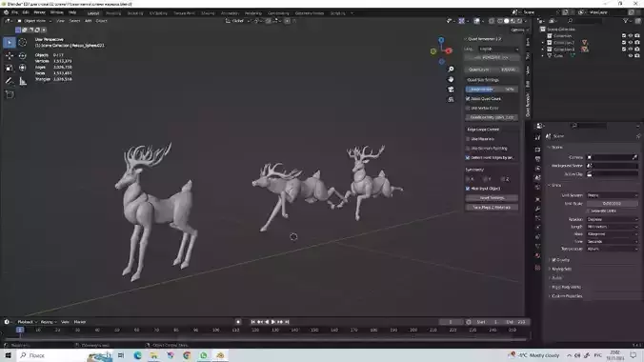Select the Add Cube tool
Viewport: 644px width, 362px height.
[x=10, y=94]
